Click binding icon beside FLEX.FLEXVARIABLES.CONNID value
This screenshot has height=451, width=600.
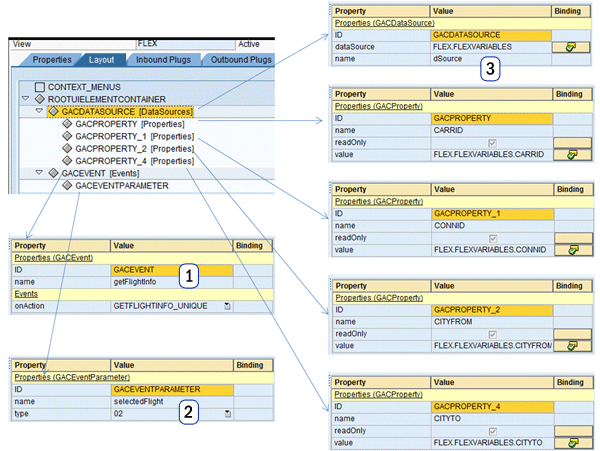click(x=573, y=250)
